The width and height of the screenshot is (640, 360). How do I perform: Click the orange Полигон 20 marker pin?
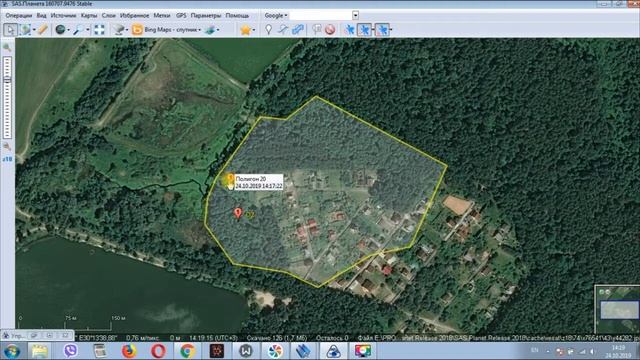click(x=230, y=180)
